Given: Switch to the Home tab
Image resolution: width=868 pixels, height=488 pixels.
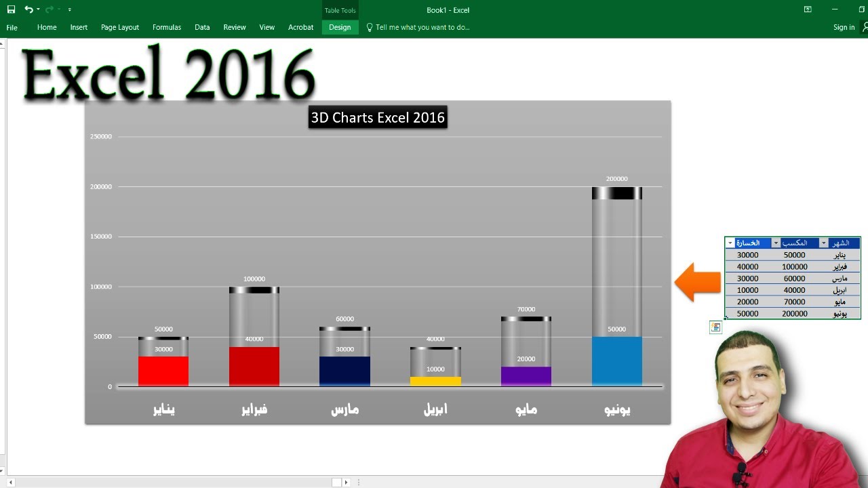Looking at the screenshot, I should [47, 27].
